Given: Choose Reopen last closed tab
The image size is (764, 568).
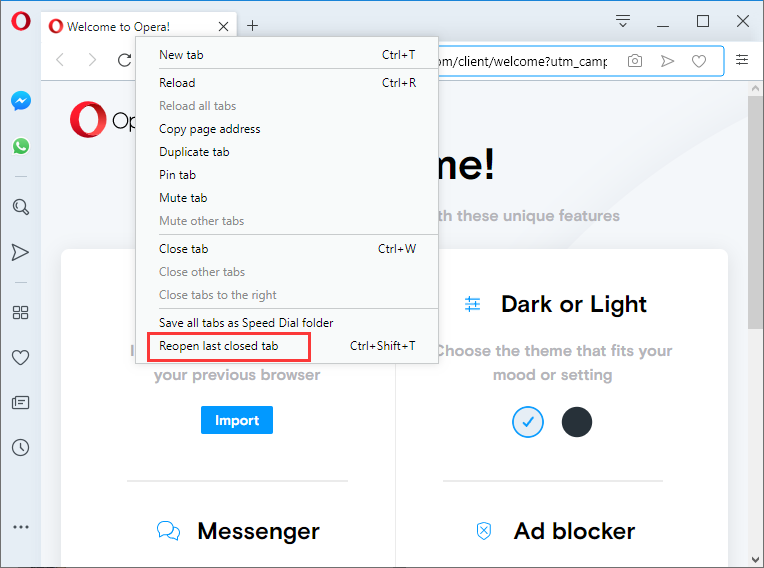Looking at the screenshot, I should tap(287, 346).
